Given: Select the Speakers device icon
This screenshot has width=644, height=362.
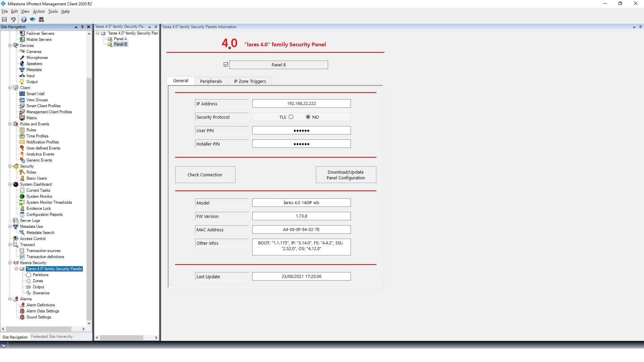Looking at the screenshot, I should 22,64.
